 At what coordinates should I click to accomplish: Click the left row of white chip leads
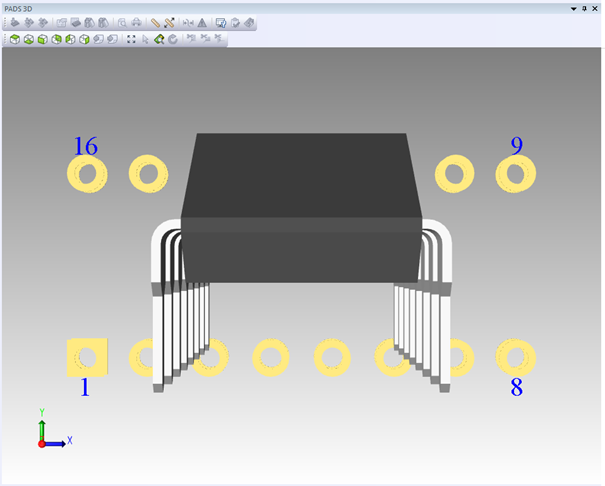coord(181,307)
